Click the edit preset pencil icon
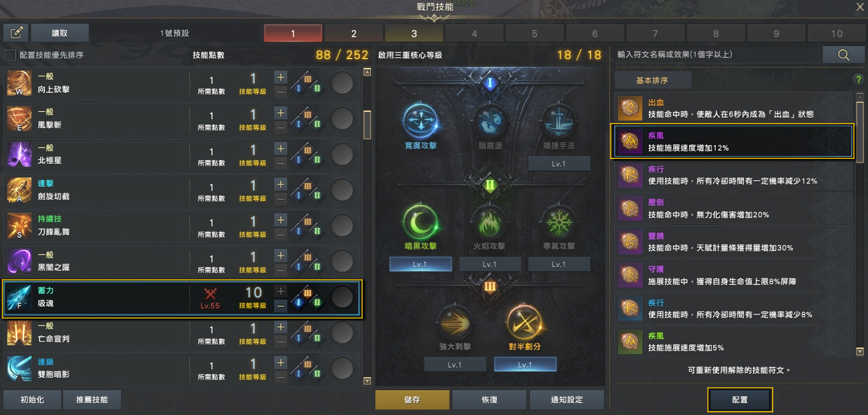This screenshot has width=868, height=415. [16, 34]
